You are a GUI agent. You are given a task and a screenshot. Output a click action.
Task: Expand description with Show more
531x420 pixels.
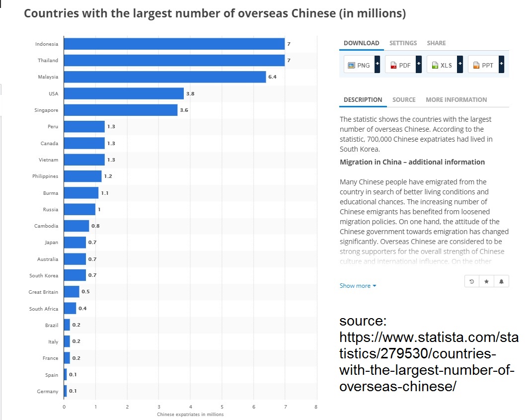coord(358,286)
